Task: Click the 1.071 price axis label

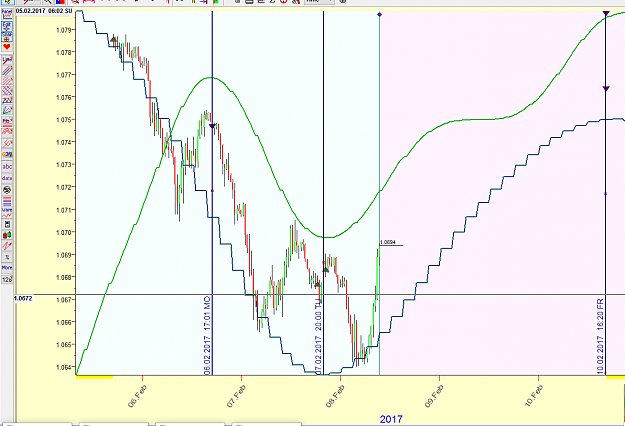Action: [64, 210]
